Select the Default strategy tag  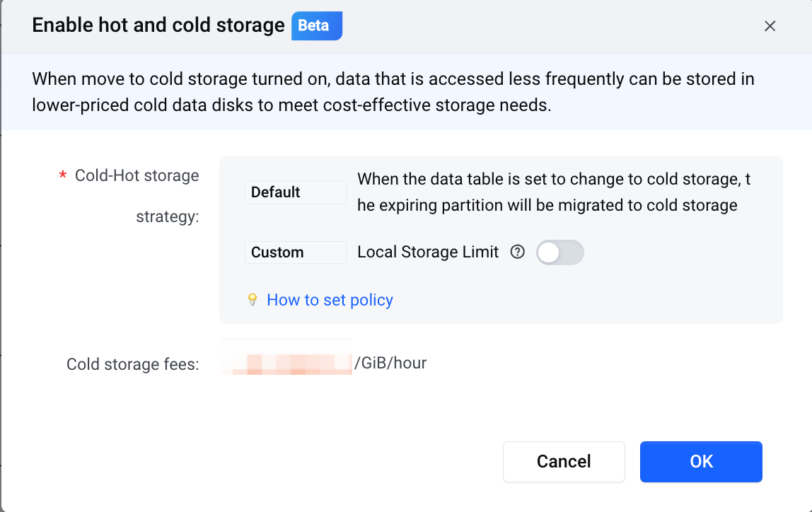tap(295, 192)
